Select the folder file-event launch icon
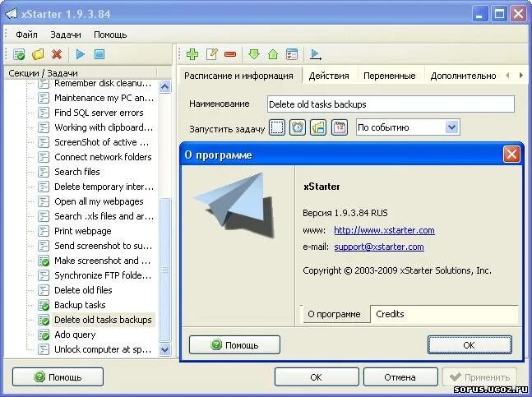The image size is (532, 397). (x=318, y=128)
